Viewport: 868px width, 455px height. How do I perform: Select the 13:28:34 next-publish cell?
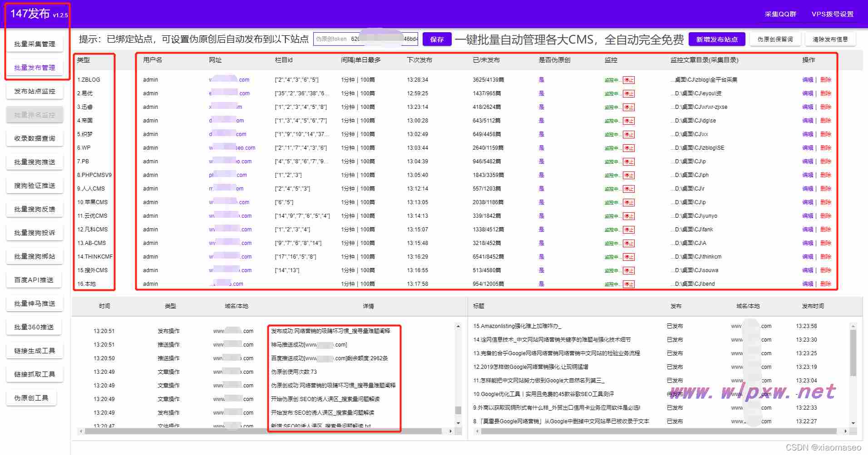(x=418, y=80)
